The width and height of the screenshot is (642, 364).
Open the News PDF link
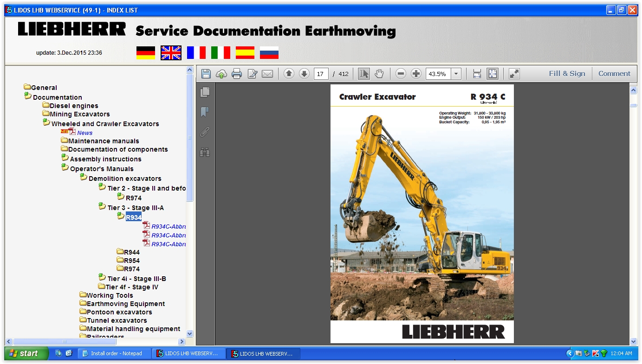point(84,133)
